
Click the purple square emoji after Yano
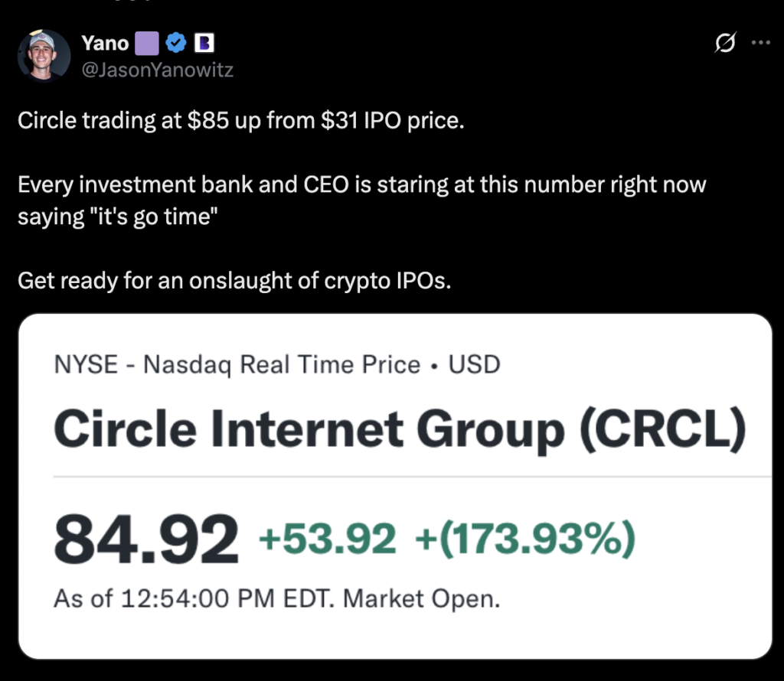click(147, 43)
